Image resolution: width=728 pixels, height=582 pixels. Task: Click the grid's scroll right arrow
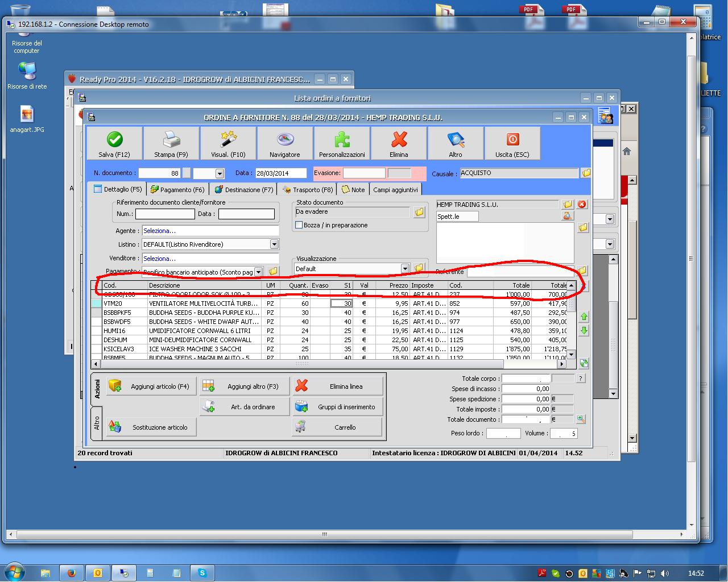[562, 364]
